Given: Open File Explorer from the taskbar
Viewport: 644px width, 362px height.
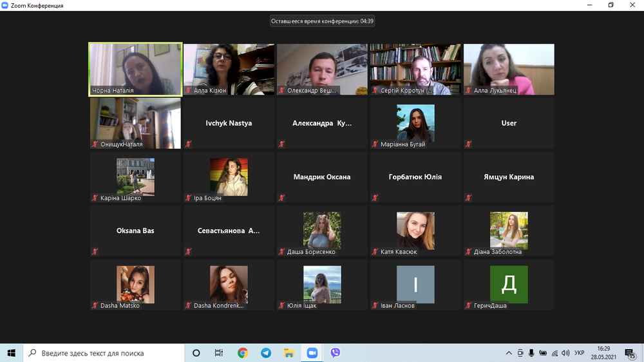Looking at the screenshot, I should (289, 353).
